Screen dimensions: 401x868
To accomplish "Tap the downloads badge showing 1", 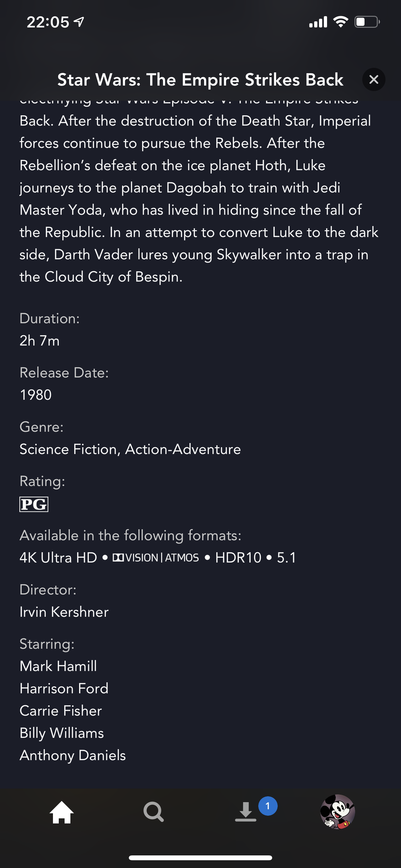I will (x=268, y=806).
